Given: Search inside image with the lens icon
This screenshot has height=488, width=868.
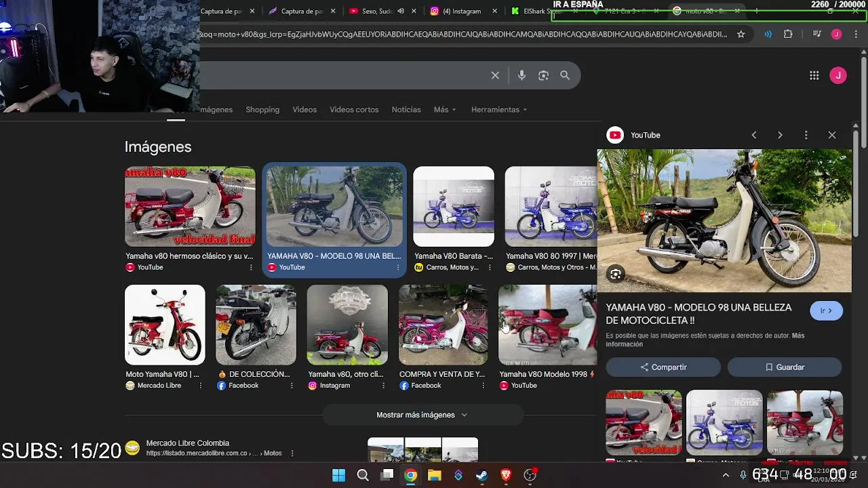Looking at the screenshot, I should 616,274.
